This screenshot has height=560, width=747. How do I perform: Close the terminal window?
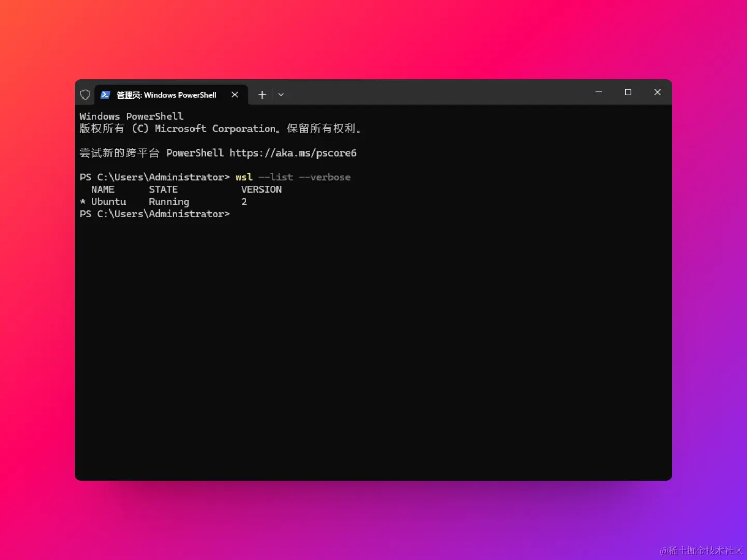[x=657, y=92]
